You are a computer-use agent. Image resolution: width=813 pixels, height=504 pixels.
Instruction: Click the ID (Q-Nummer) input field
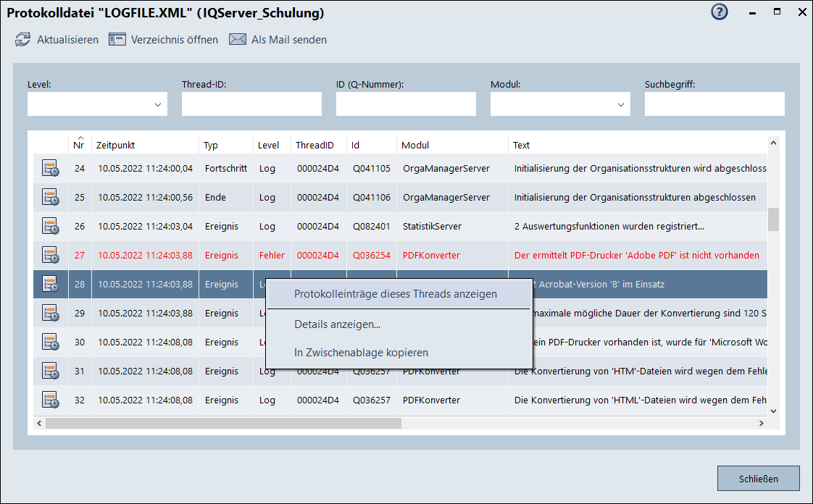click(x=406, y=104)
